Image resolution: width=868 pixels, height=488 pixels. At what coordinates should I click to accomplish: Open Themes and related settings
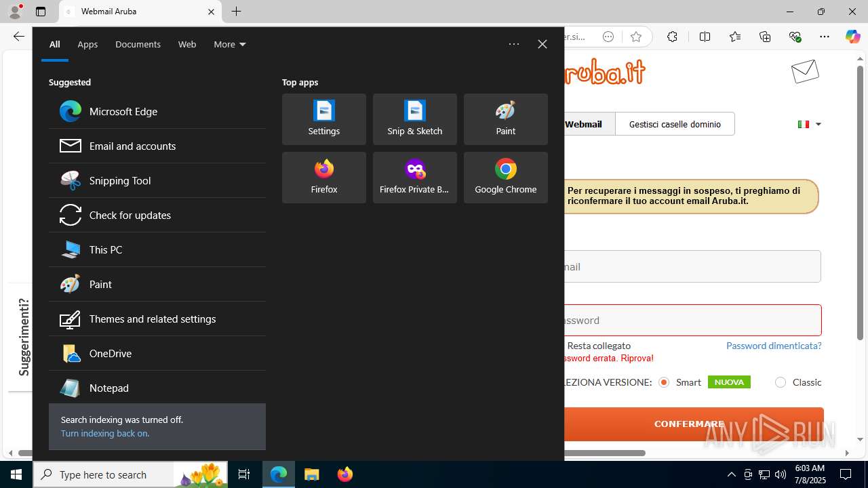pos(157,319)
